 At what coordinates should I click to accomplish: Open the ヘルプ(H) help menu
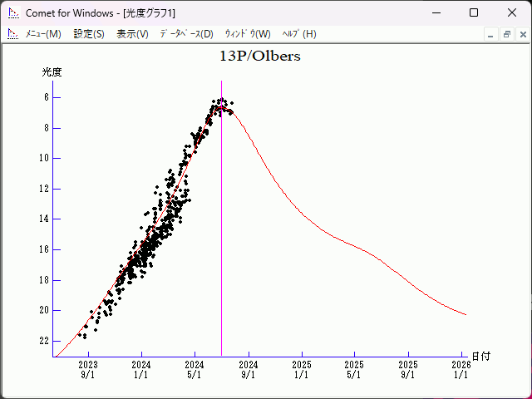tap(299, 34)
